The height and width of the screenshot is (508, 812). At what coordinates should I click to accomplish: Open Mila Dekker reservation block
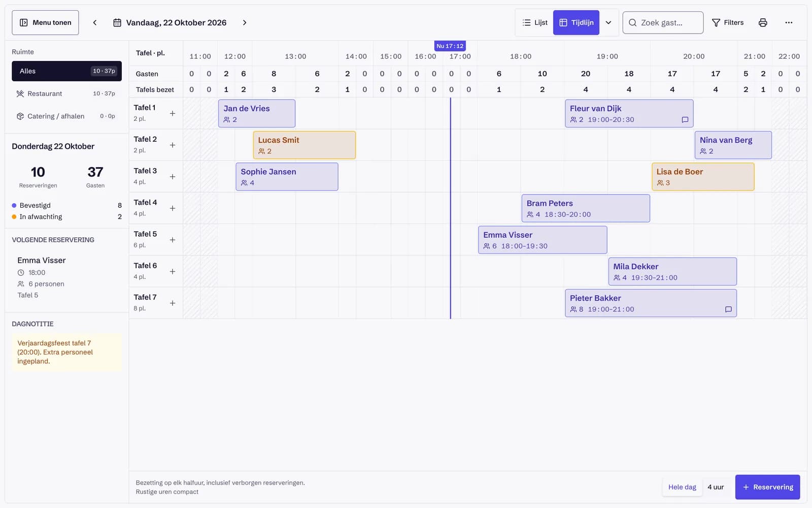click(672, 271)
